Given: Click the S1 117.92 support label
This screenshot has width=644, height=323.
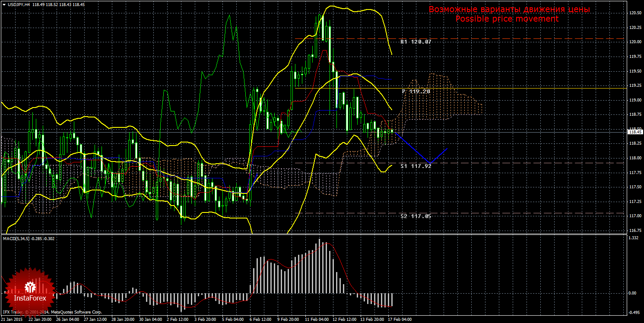Looking at the screenshot, I should [x=416, y=166].
